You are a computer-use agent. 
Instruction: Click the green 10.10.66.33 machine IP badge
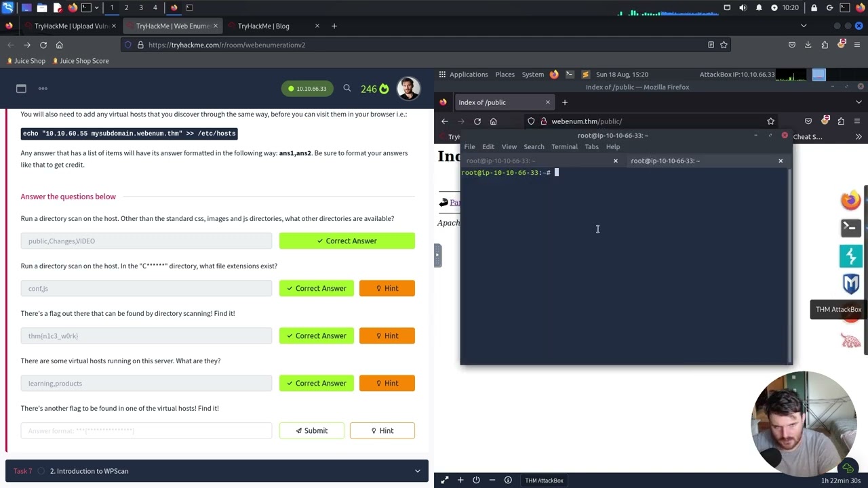click(307, 89)
